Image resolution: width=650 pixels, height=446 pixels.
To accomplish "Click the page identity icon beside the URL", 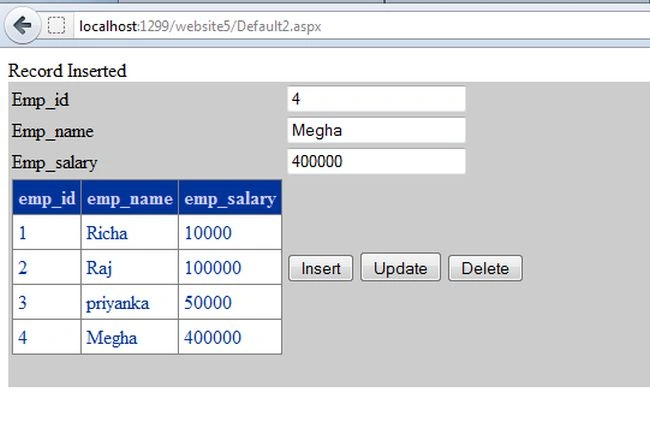I will coord(56,26).
